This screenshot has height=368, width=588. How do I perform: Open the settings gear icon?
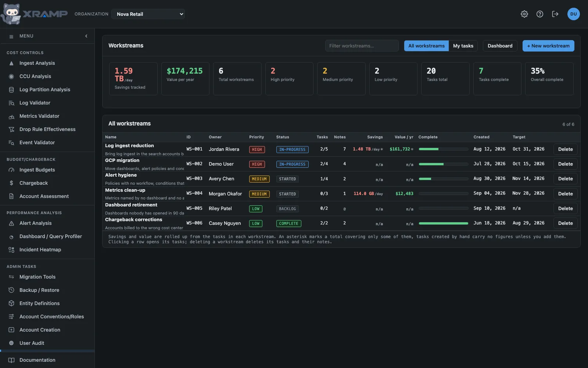524,14
